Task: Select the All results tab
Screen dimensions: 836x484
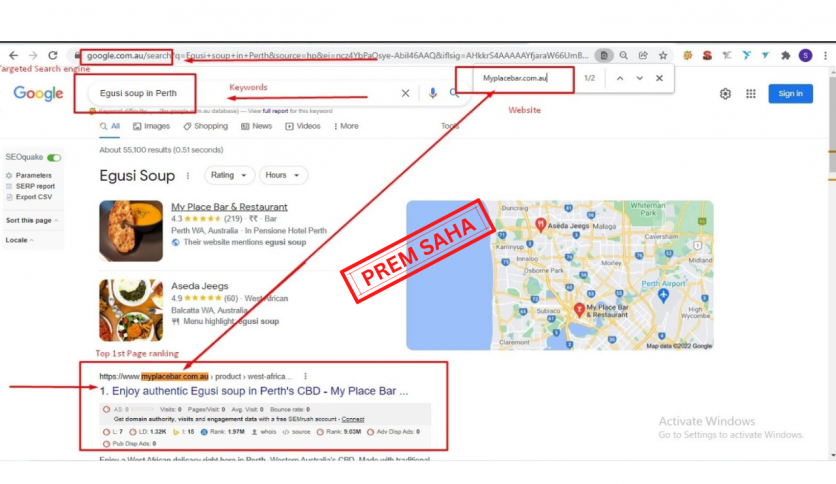Action: pyautogui.click(x=110, y=126)
